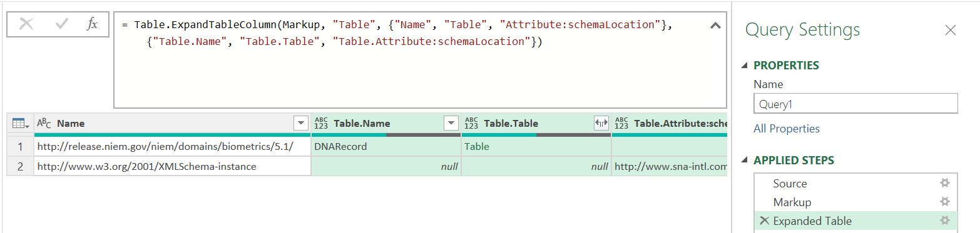
Task: Select row 1 number
Action: pos(20,147)
